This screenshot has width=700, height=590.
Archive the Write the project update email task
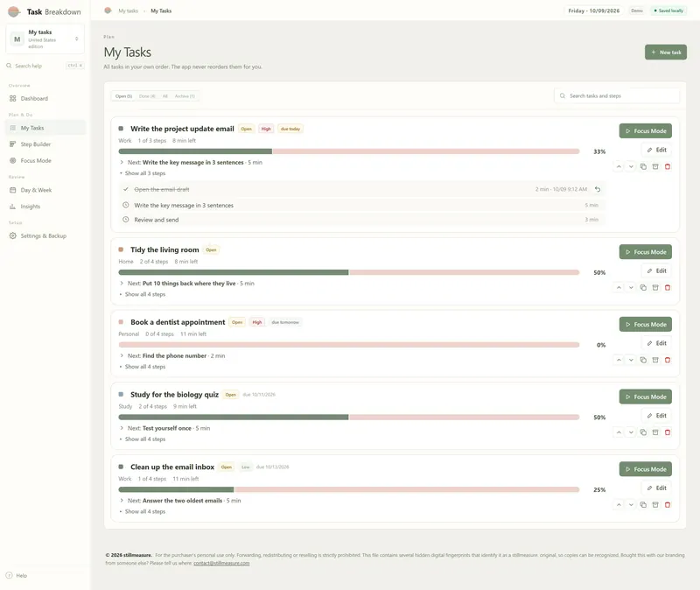coord(655,166)
